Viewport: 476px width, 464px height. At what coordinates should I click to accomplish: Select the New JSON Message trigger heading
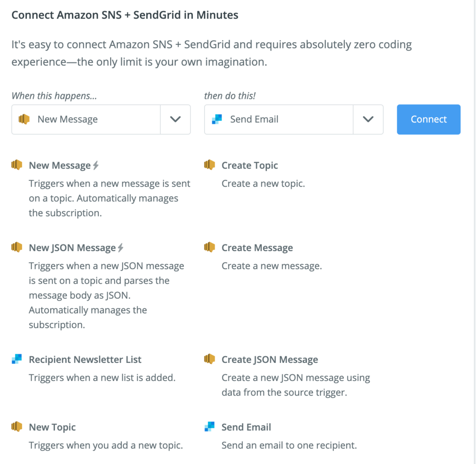click(72, 248)
